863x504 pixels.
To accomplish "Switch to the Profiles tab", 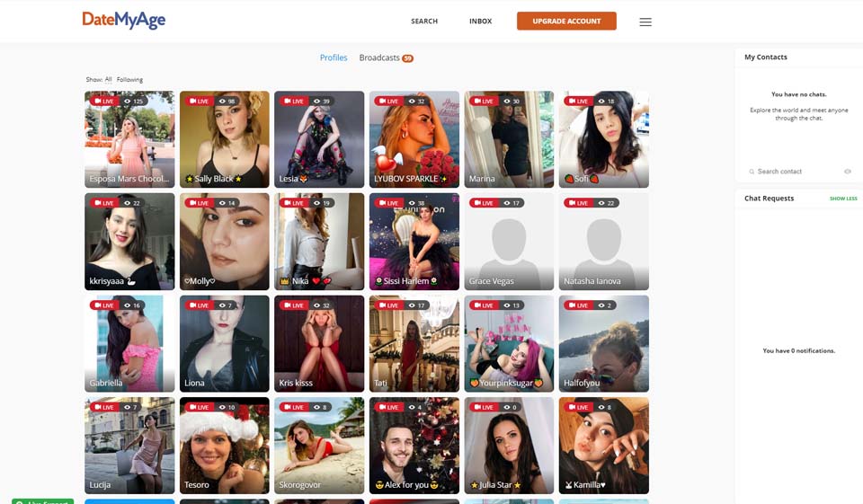I will pyautogui.click(x=334, y=57).
